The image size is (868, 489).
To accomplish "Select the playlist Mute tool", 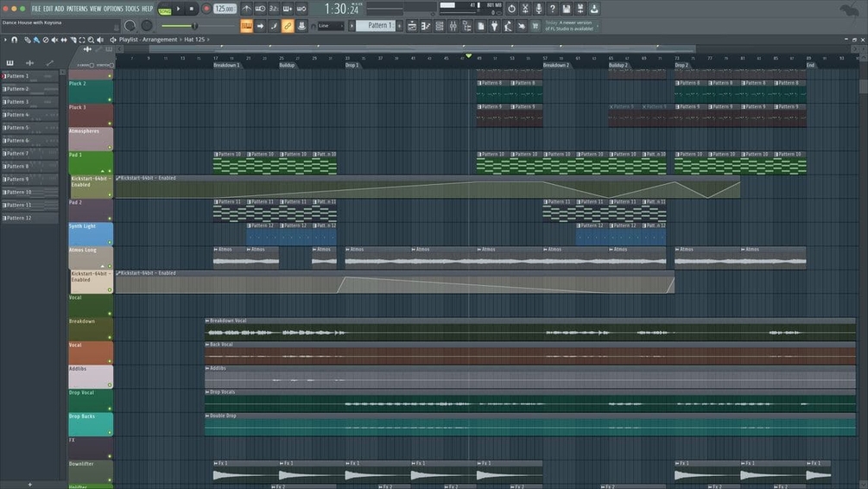I will click(54, 40).
